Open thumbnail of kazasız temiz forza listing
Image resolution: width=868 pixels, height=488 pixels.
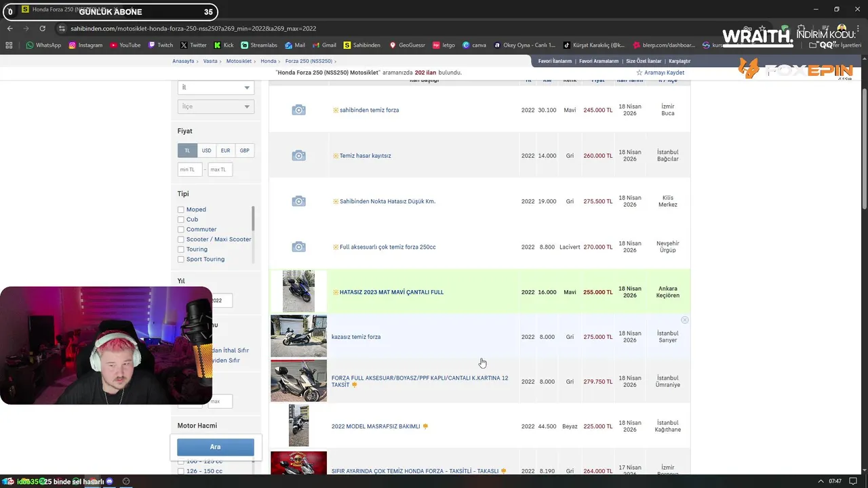point(298,336)
